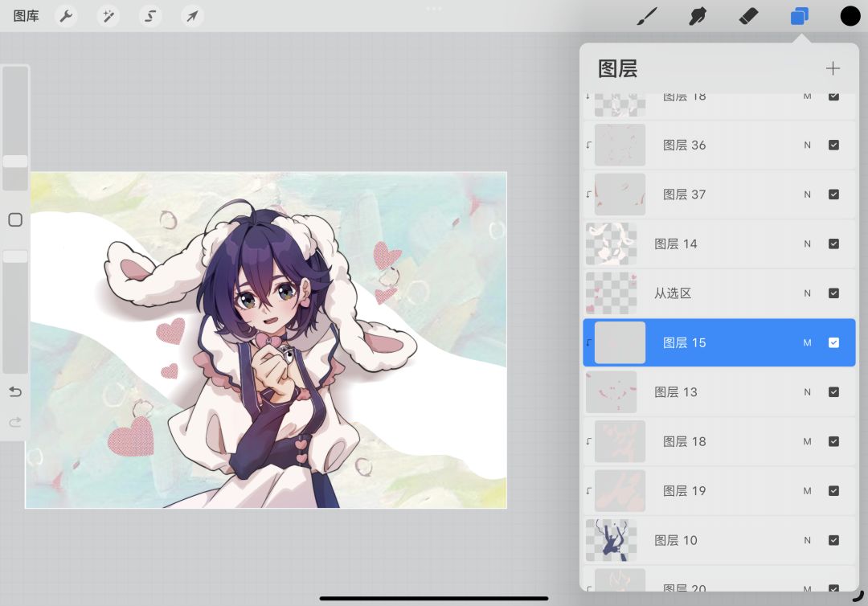868x606 pixels.
Task: Tap the 图层 15 layer name
Action: coord(684,342)
